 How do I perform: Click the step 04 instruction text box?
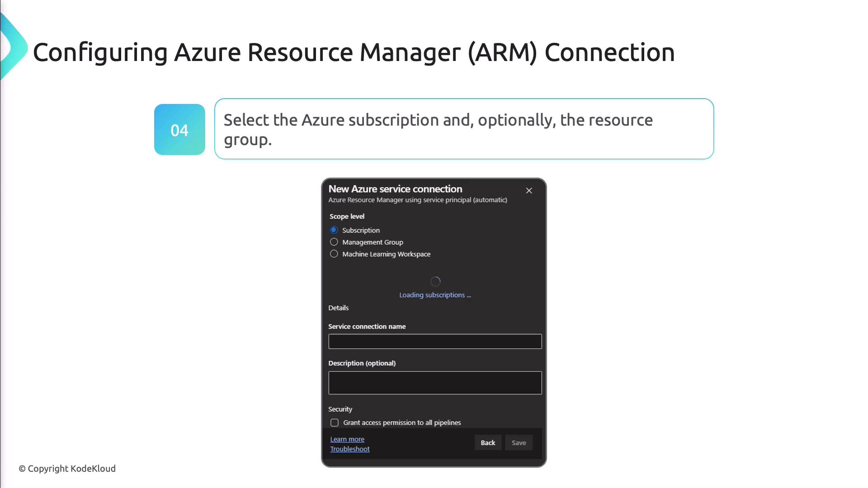(464, 129)
